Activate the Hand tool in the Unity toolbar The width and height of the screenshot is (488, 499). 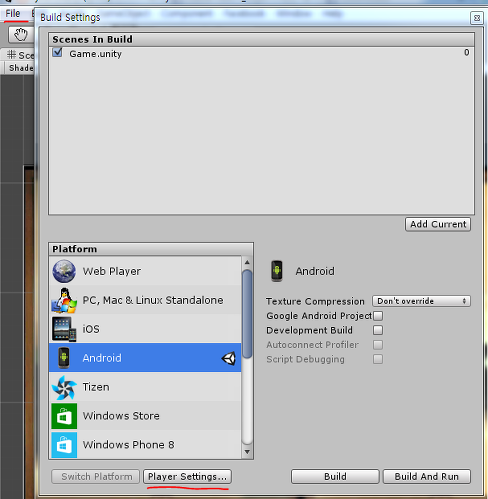[x=21, y=35]
